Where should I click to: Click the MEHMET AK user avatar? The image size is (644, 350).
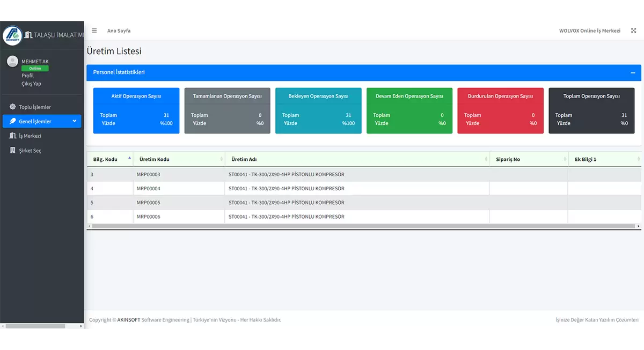(12, 62)
